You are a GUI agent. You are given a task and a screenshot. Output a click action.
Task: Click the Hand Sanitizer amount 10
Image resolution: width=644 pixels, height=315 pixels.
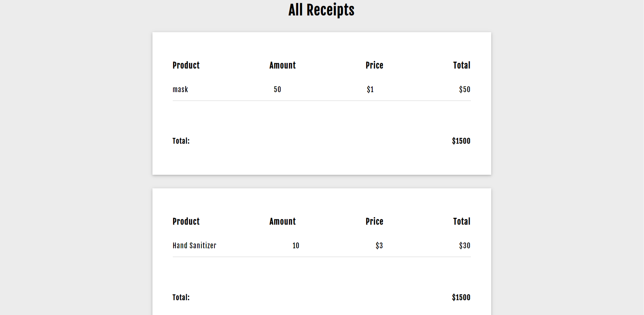coord(296,246)
